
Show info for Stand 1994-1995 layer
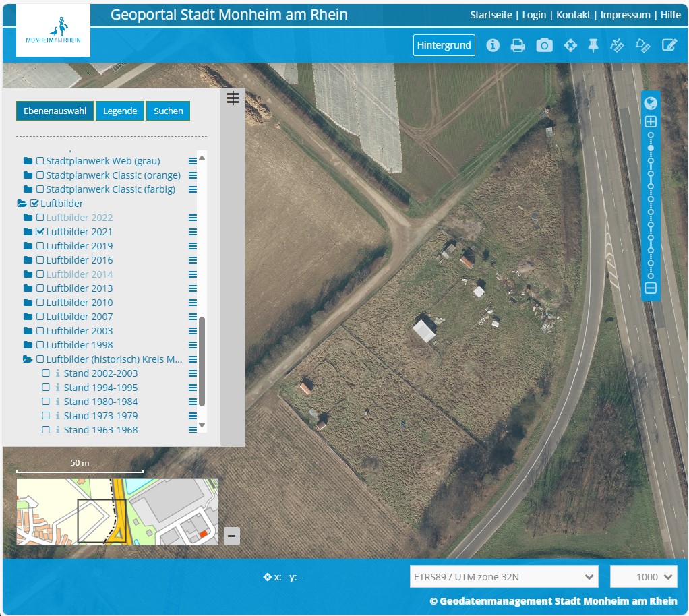57,388
